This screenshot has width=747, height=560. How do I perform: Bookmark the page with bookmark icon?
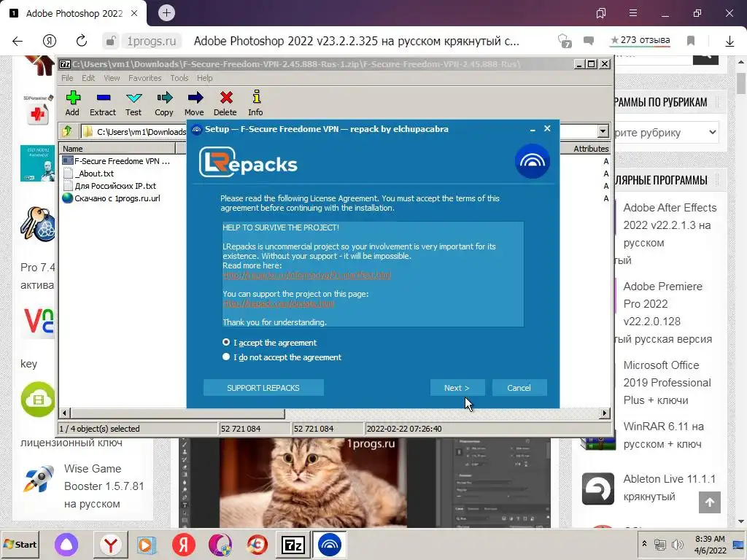[691, 41]
